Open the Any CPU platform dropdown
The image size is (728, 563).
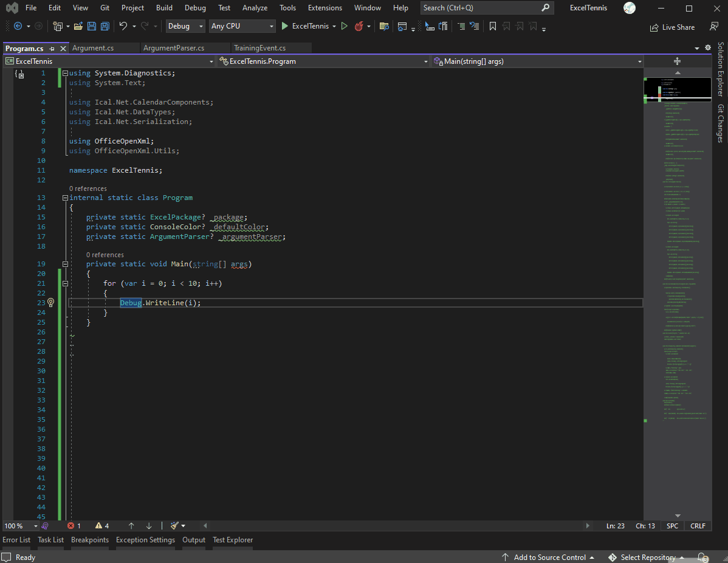point(242,26)
